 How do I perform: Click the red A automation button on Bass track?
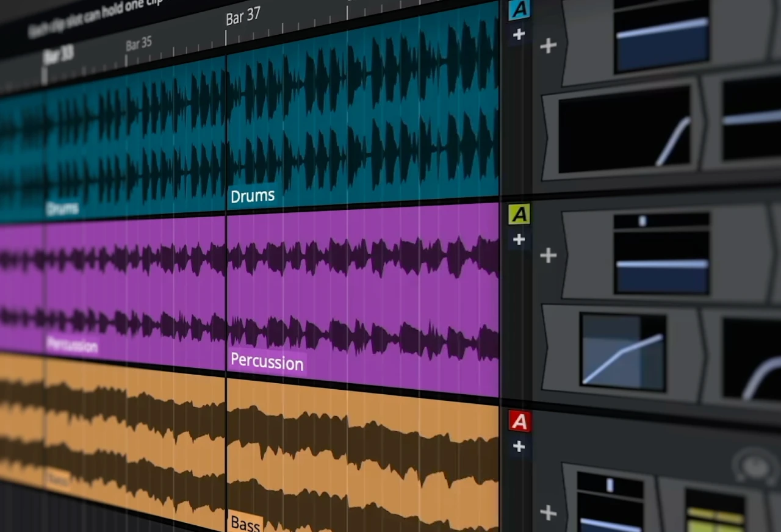tap(519, 421)
